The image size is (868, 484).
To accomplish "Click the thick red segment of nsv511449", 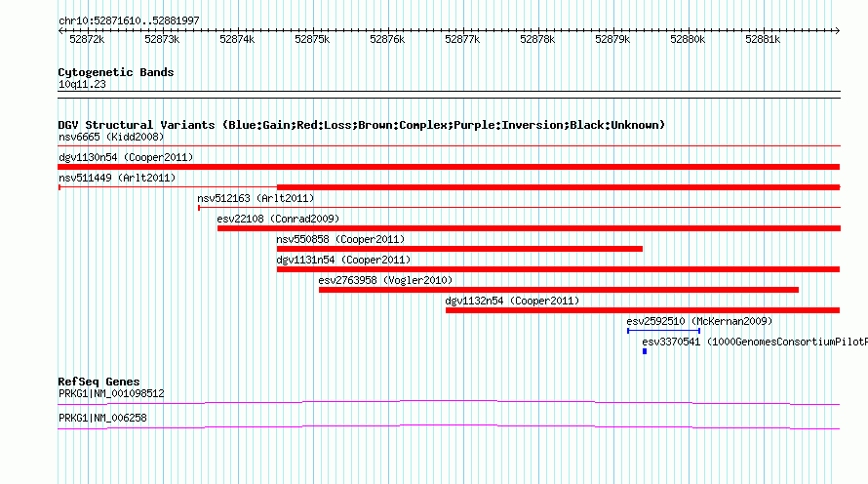I will [x=558, y=187].
